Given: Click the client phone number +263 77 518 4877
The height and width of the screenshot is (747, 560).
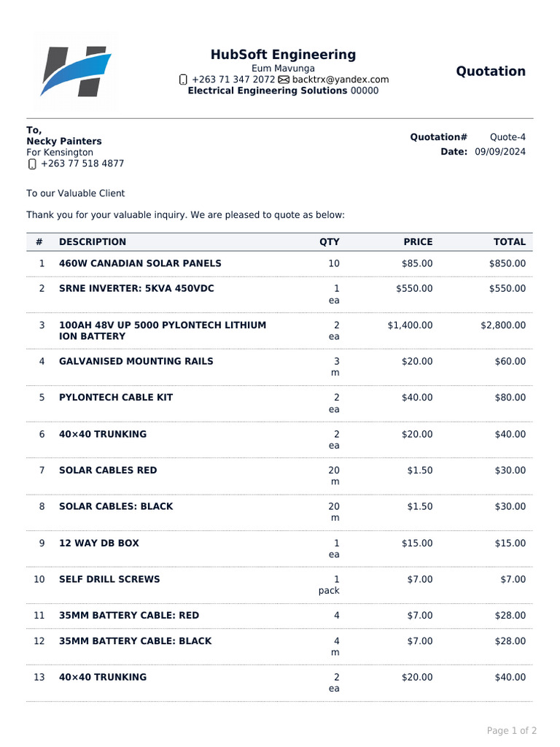Looking at the screenshot, I should (x=82, y=164).
